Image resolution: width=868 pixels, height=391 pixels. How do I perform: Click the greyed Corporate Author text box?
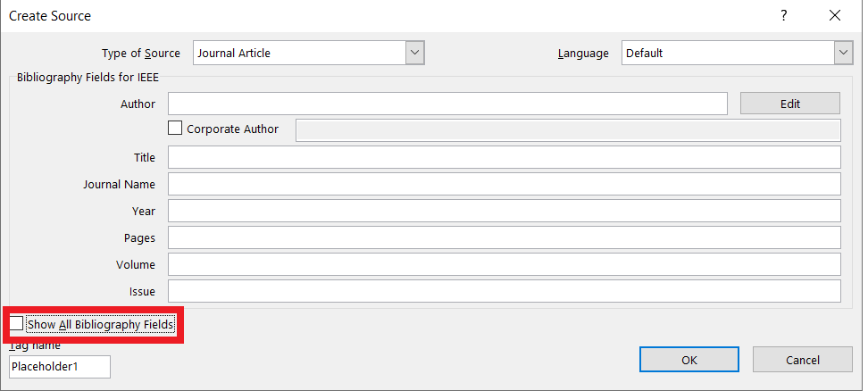pos(568,129)
